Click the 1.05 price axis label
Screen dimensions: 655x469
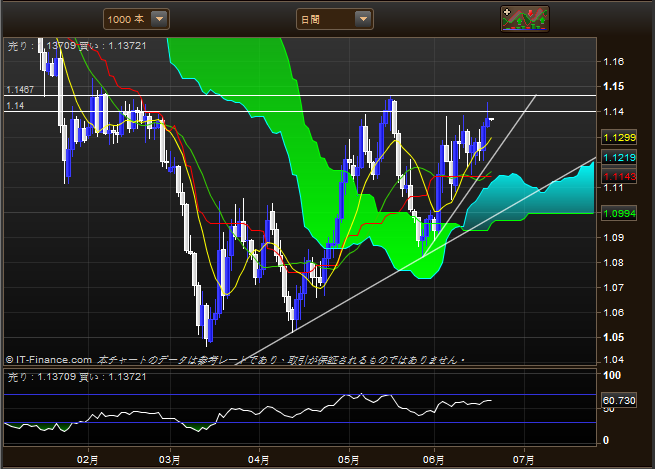point(614,337)
